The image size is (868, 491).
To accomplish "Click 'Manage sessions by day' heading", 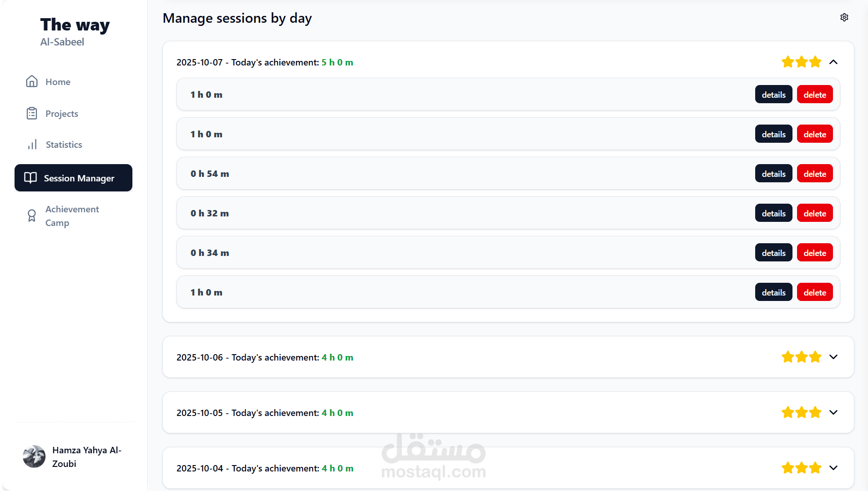I will click(x=237, y=18).
